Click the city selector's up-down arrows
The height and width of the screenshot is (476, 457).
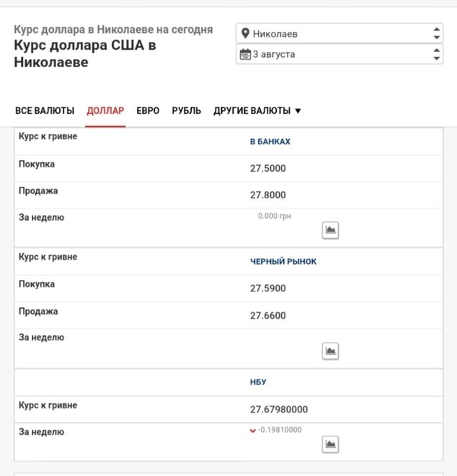436,33
